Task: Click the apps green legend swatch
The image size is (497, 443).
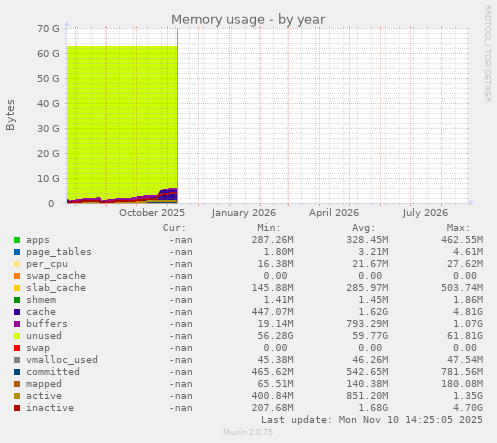Action: tap(17, 240)
